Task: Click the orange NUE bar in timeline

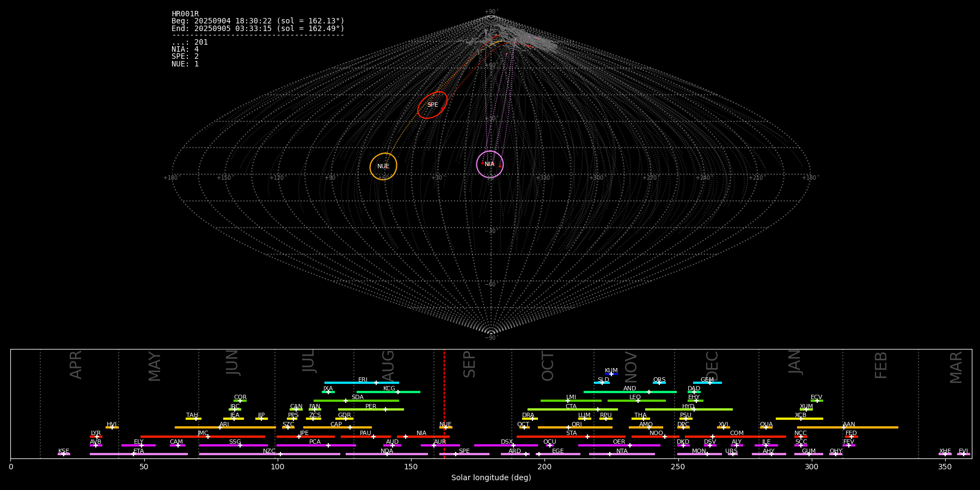Action: (446, 427)
